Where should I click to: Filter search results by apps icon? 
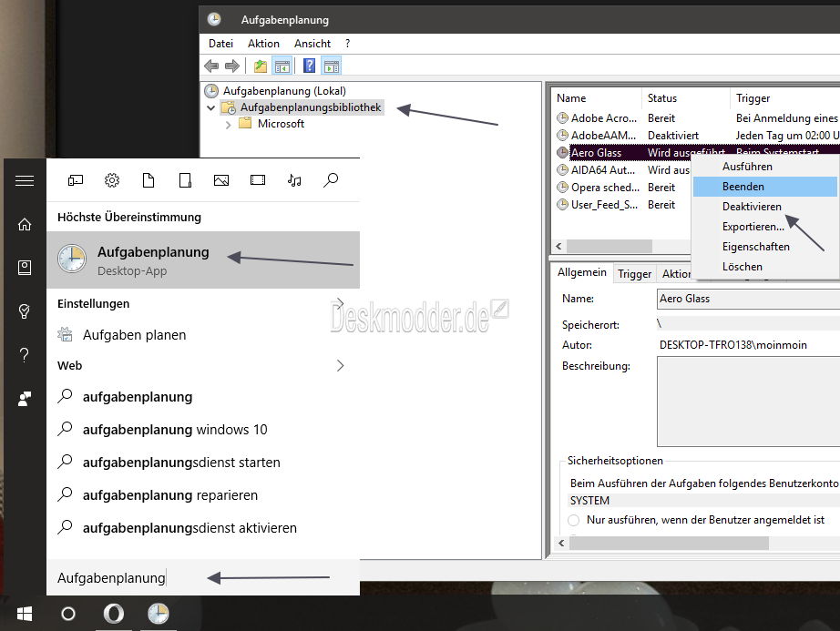tap(76, 180)
